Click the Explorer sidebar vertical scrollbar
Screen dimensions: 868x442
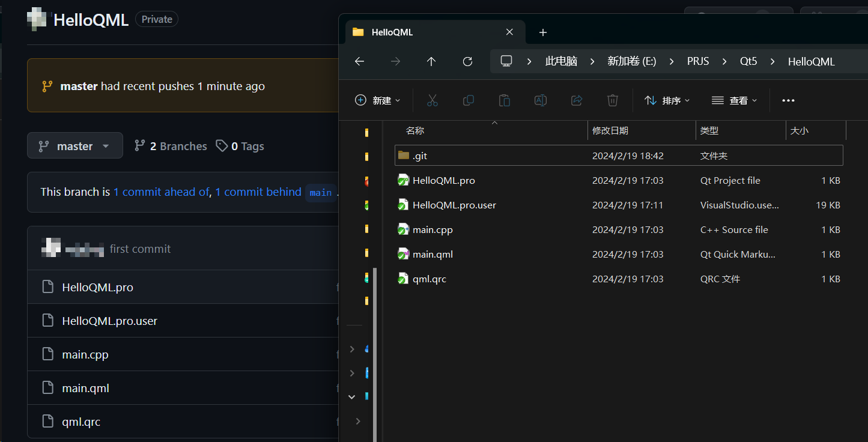[x=376, y=354]
